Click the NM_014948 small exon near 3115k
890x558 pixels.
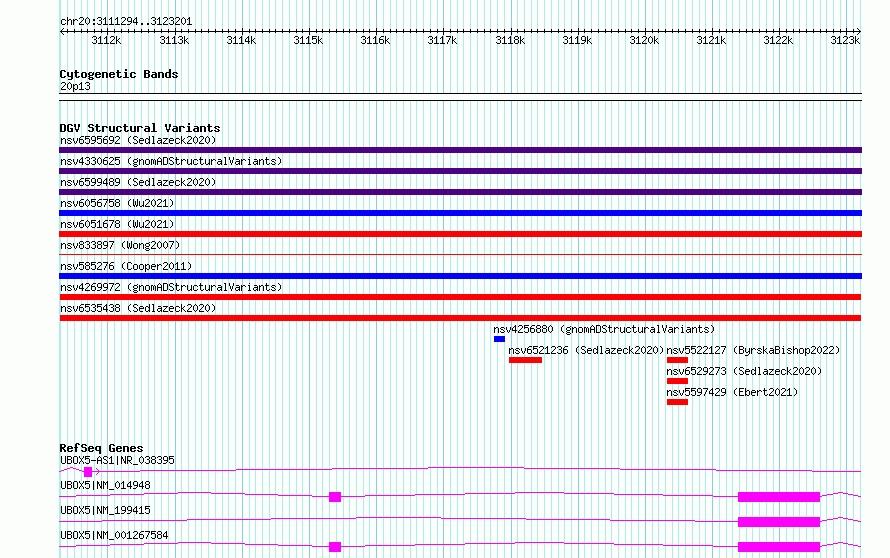coord(335,497)
